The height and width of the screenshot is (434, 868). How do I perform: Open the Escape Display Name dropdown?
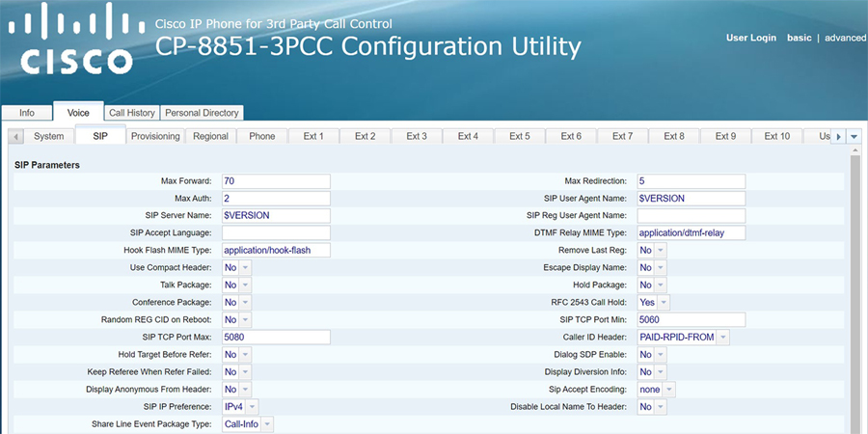pyautogui.click(x=652, y=267)
